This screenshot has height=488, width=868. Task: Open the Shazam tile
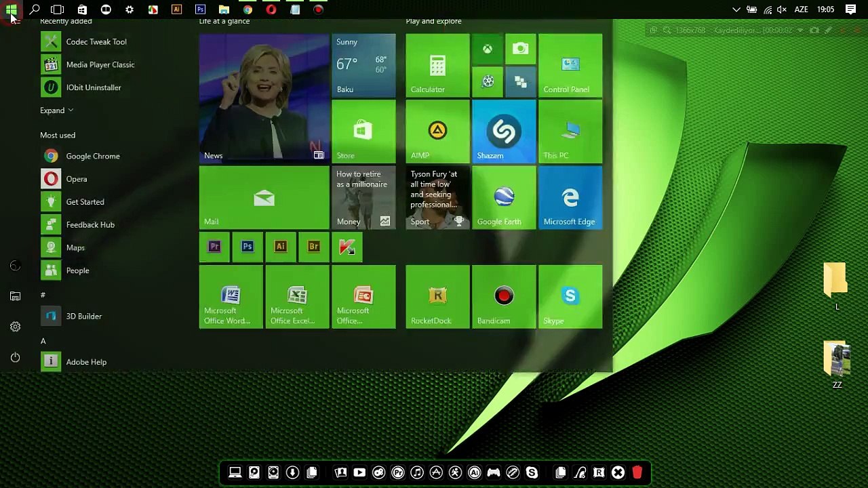(504, 131)
